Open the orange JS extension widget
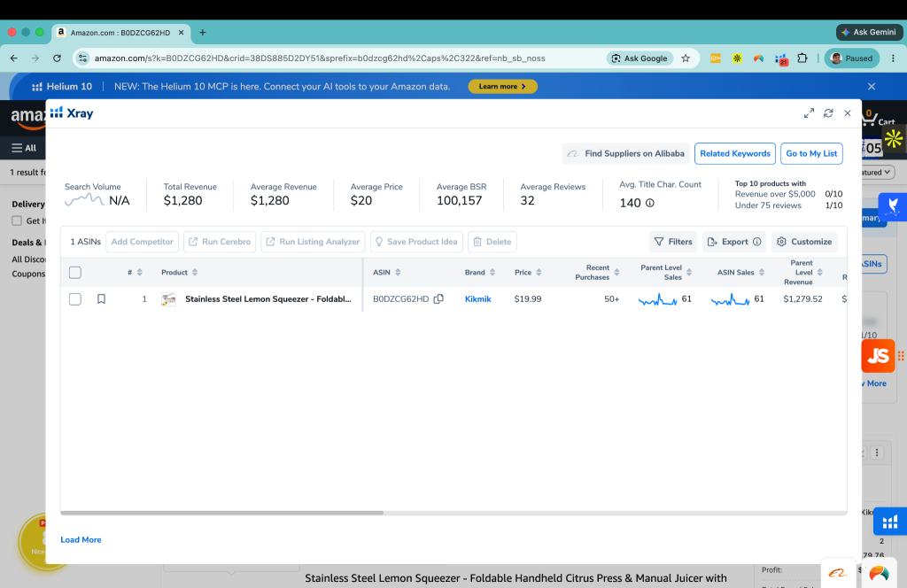Screen dimensions: 907x588 [x=878, y=356]
